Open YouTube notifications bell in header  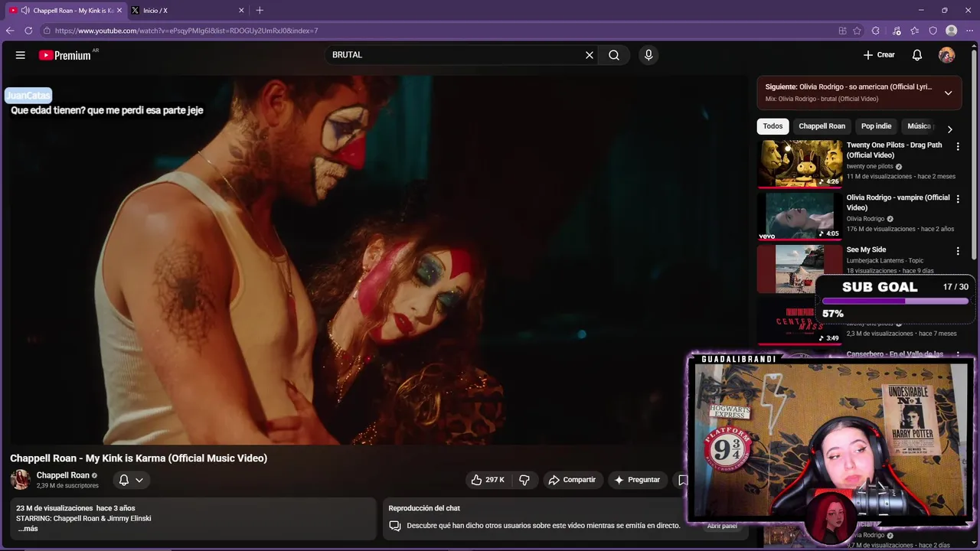tap(917, 55)
